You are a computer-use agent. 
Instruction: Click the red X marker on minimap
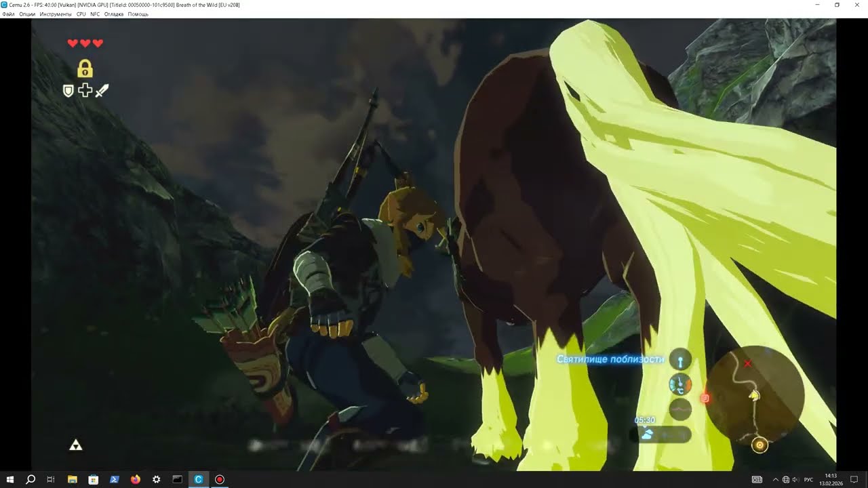pos(748,364)
